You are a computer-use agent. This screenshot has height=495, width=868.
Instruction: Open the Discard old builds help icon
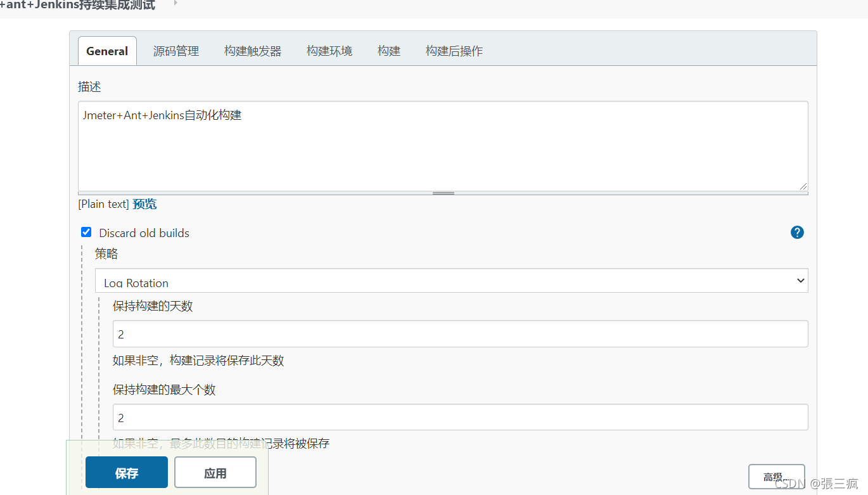[797, 233]
